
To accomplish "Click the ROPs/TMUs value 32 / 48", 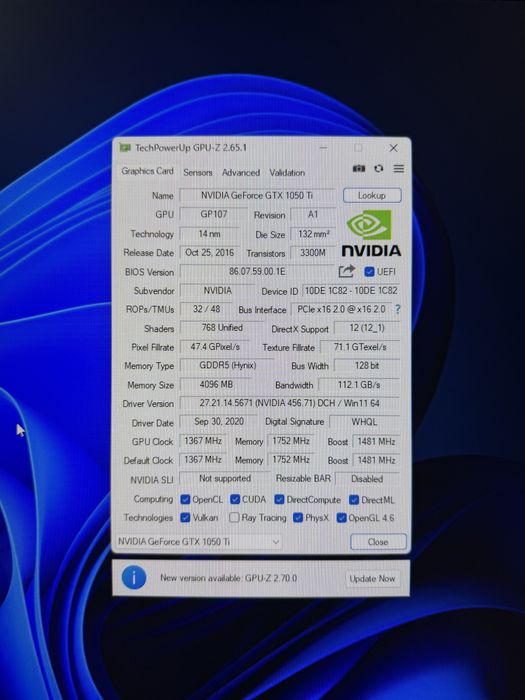I will pos(206,309).
